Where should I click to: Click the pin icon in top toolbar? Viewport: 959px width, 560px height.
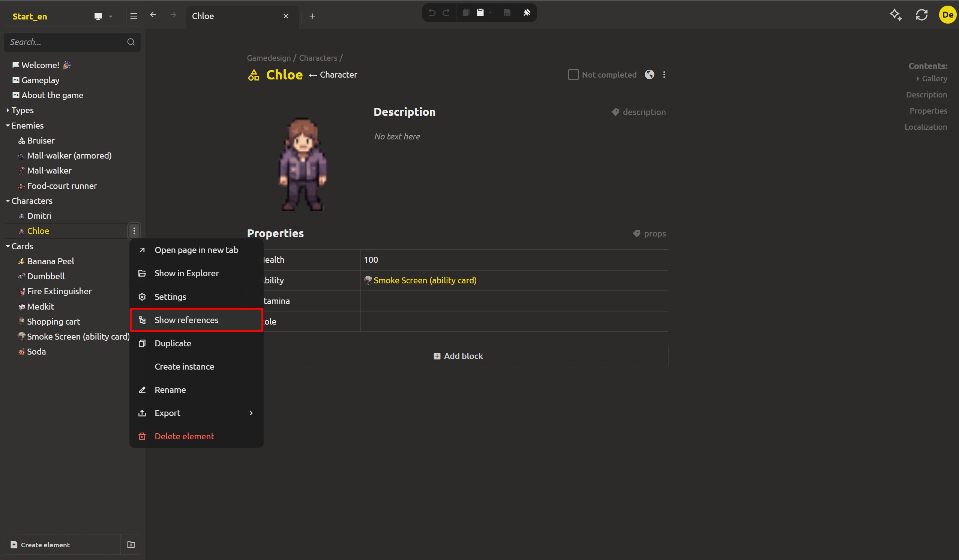pyautogui.click(x=527, y=12)
